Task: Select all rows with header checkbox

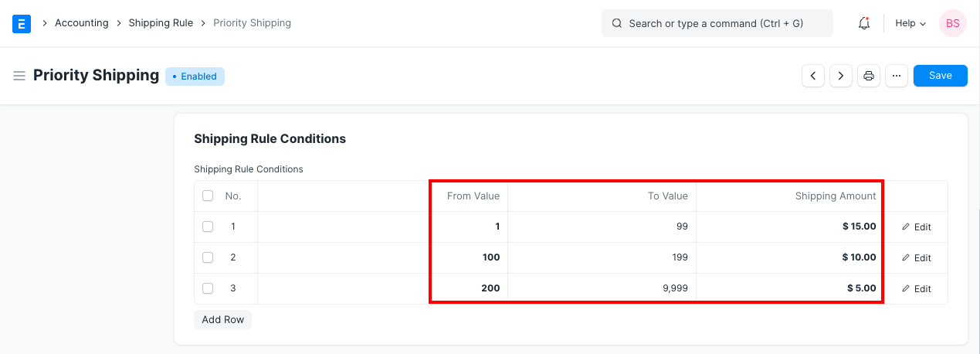Action: 208,196
